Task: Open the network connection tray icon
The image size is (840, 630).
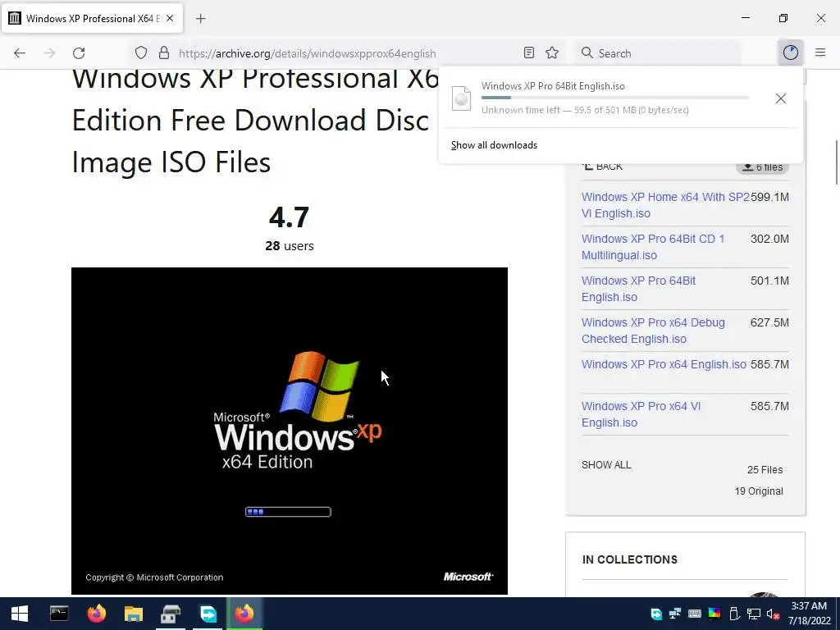Action: [x=754, y=614]
